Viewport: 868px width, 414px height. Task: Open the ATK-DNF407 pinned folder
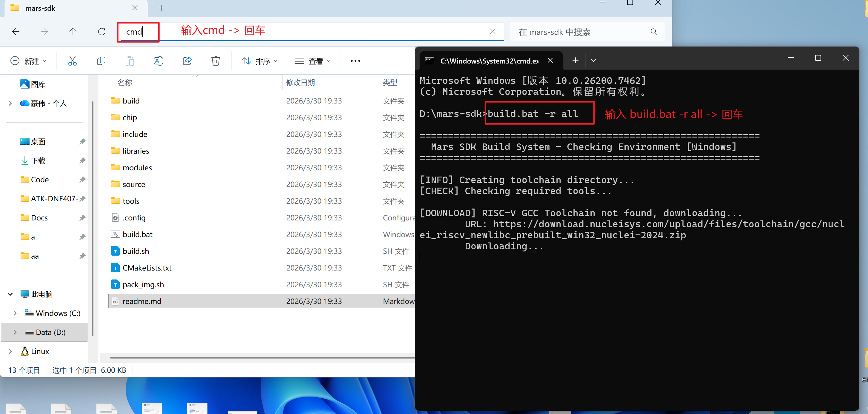[50, 199]
